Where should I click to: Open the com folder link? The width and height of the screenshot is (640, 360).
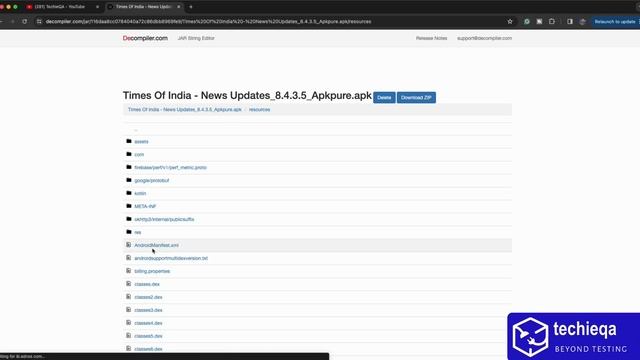point(139,155)
